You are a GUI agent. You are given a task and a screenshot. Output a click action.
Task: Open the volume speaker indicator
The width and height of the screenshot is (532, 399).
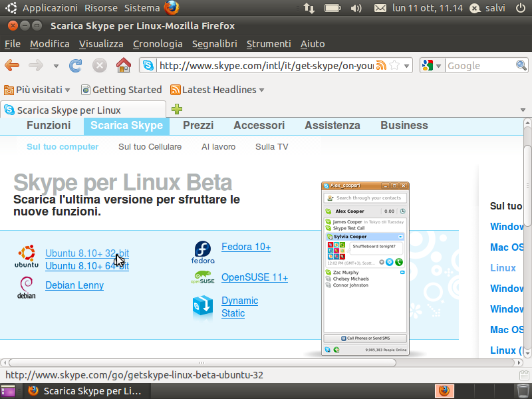[356, 8]
